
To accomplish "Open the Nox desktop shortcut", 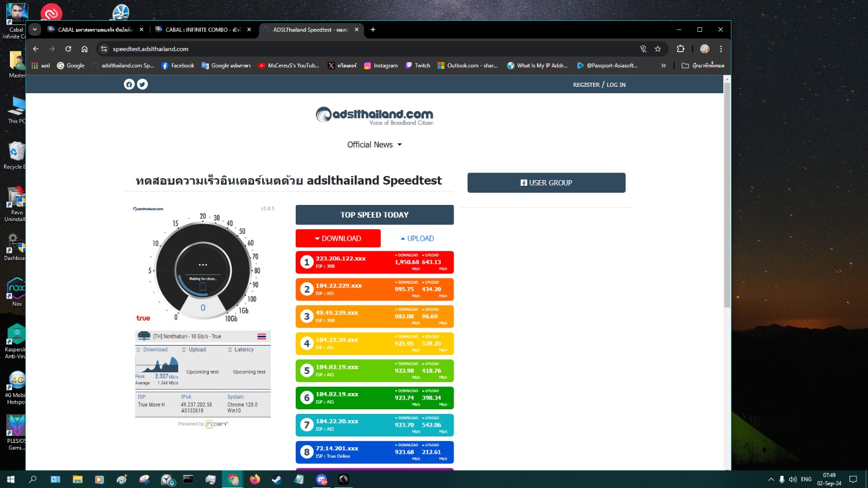I will 16,291.
